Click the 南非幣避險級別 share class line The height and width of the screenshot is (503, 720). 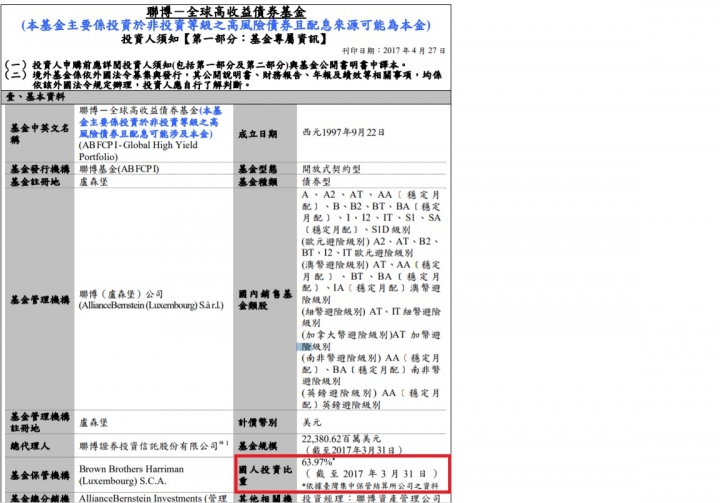pyautogui.click(x=371, y=369)
